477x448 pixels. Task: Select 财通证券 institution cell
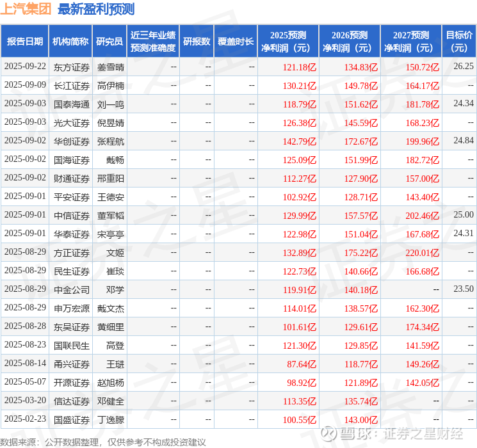72,179
